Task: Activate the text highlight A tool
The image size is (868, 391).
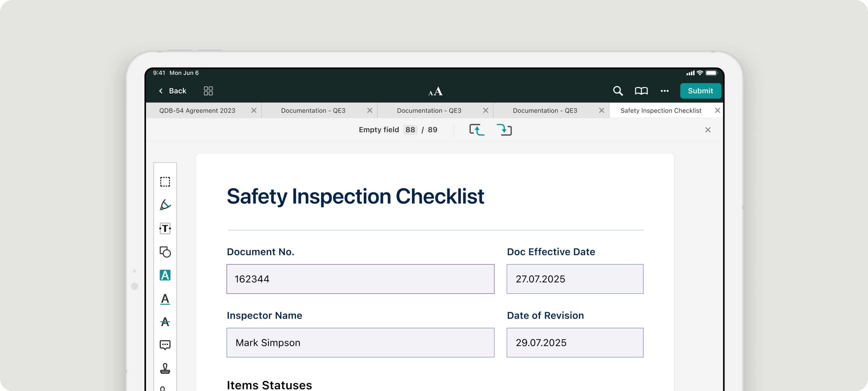Action: [165, 275]
